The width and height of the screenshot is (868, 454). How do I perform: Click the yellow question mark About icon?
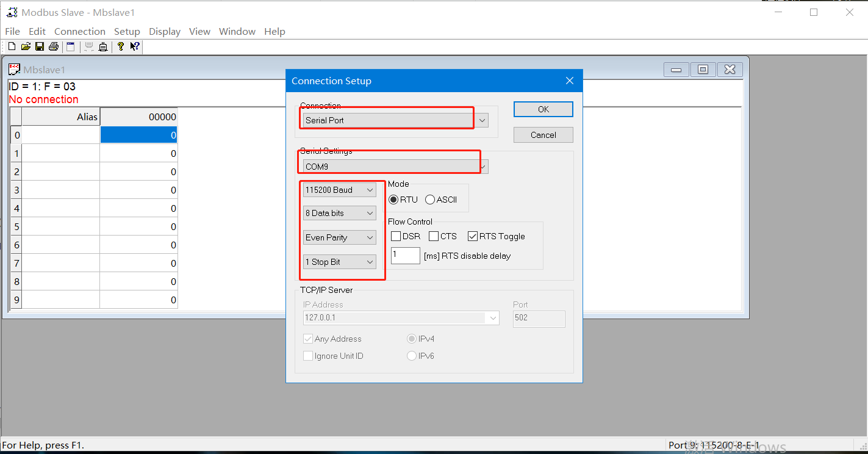pos(121,46)
